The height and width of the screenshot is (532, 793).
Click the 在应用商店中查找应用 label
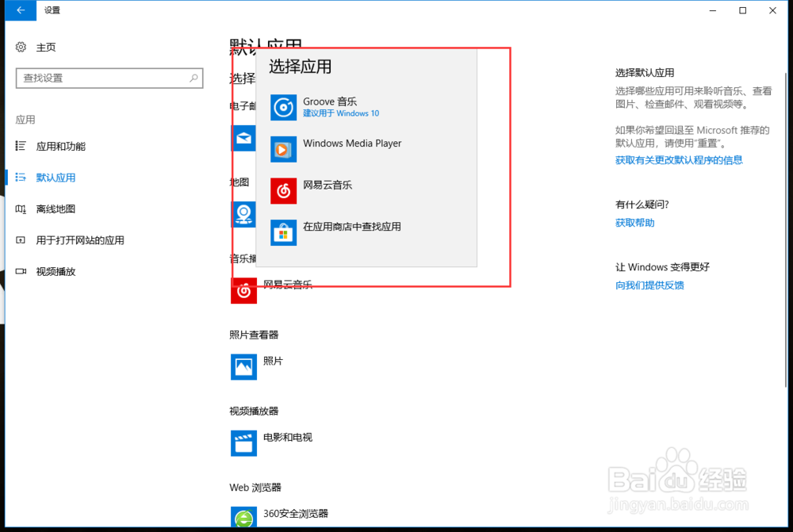pyautogui.click(x=352, y=227)
